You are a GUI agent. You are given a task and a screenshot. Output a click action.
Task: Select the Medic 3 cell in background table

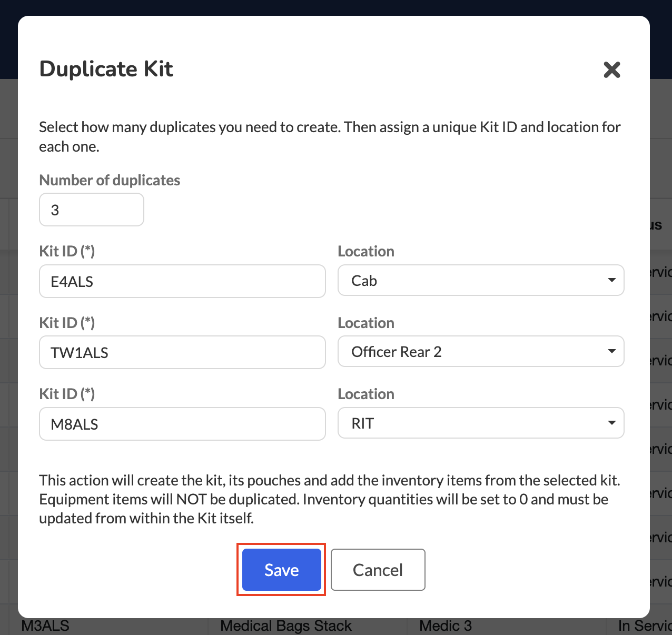click(446, 626)
